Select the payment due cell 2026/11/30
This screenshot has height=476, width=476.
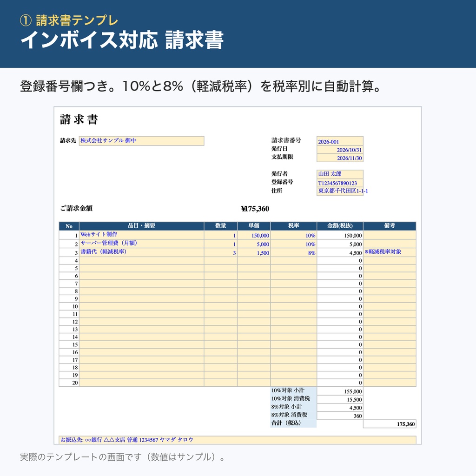340,158
